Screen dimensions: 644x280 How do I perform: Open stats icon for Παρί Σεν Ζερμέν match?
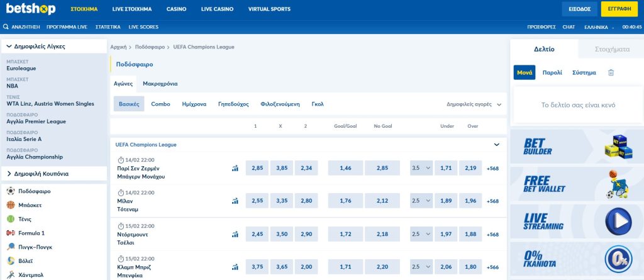[235, 168]
